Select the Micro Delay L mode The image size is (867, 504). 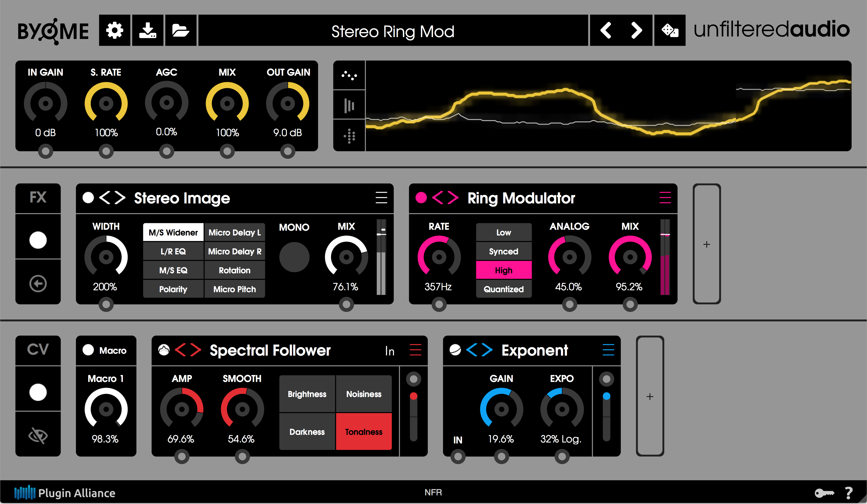click(x=235, y=232)
